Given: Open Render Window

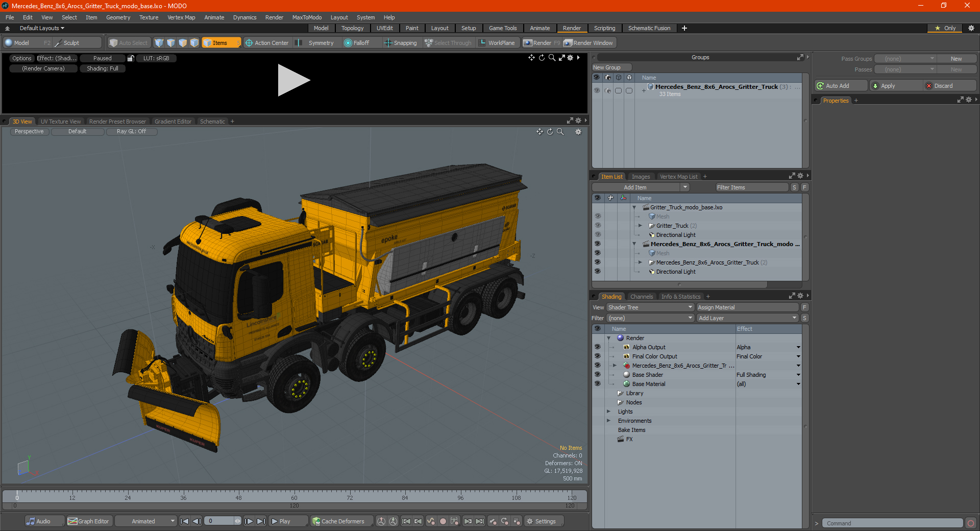Looking at the screenshot, I should point(589,43).
